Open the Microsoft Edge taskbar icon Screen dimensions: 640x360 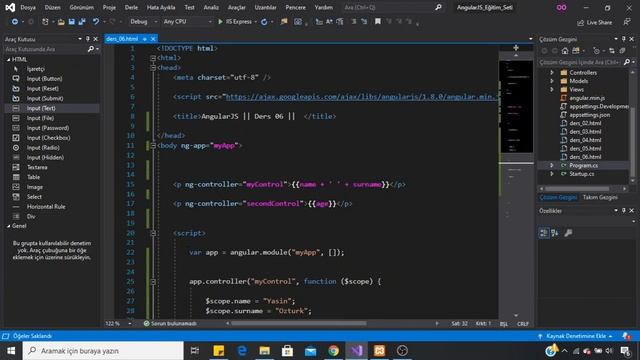[x=242, y=351]
